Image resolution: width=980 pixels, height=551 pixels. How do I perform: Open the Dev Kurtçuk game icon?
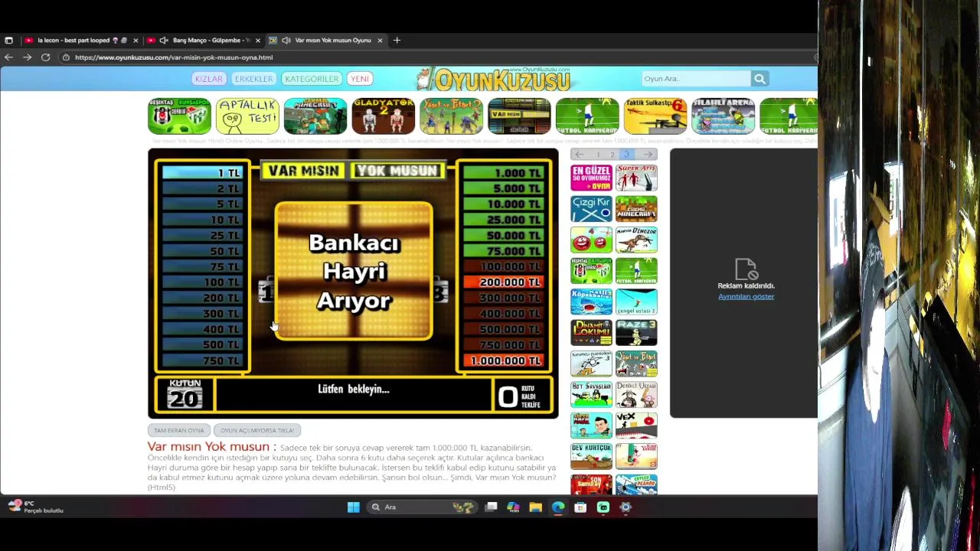[591, 457]
